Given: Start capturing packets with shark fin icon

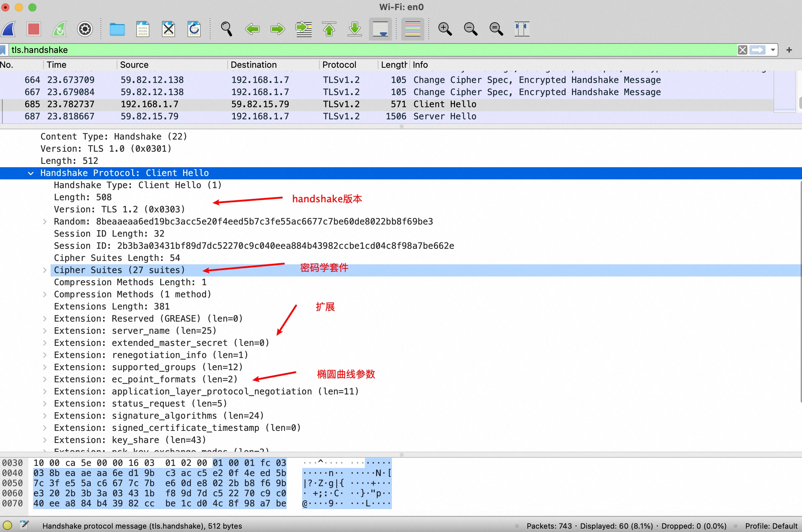Looking at the screenshot, I should tap(9, 29).
